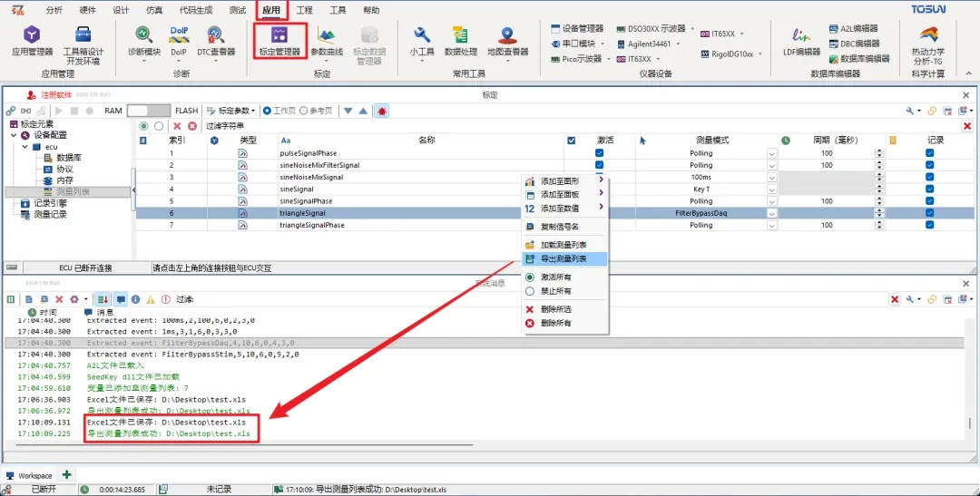Click the 过滤字符串 filter input

coord(582,126)
